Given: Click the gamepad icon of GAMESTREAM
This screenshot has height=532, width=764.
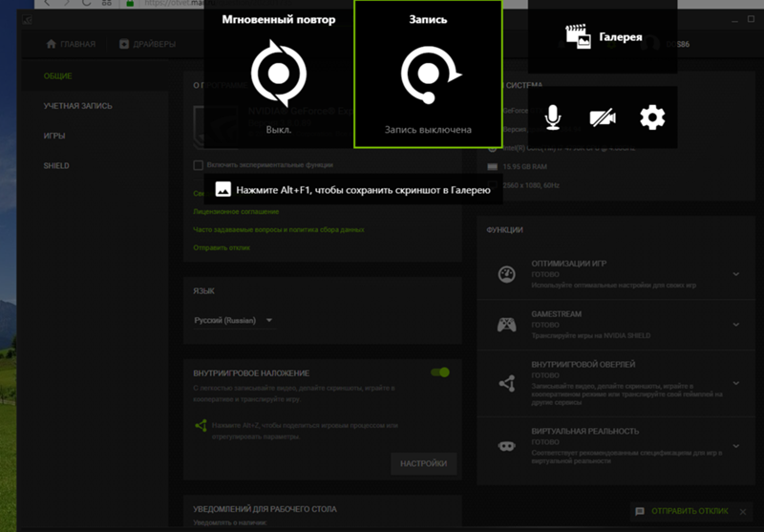Looking at the screenshot, I should pyautogui.click(x=507, y=325).
